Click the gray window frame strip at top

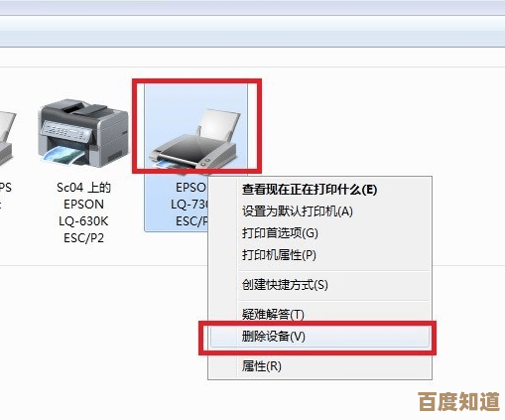(x=252, y=7)
